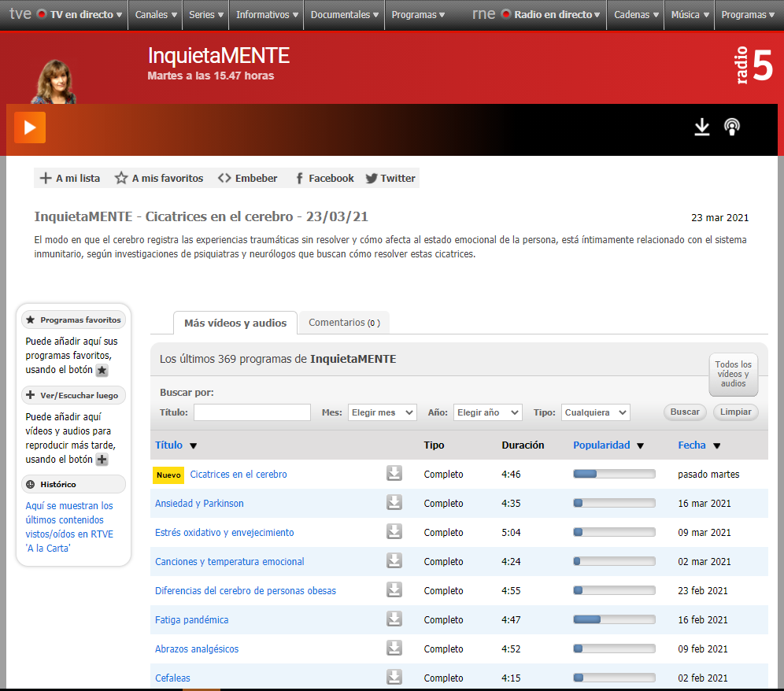784x691 pixels.
Task: Click the plus icon in Ver/Escuchar luego text
Action: pos(102,460)
